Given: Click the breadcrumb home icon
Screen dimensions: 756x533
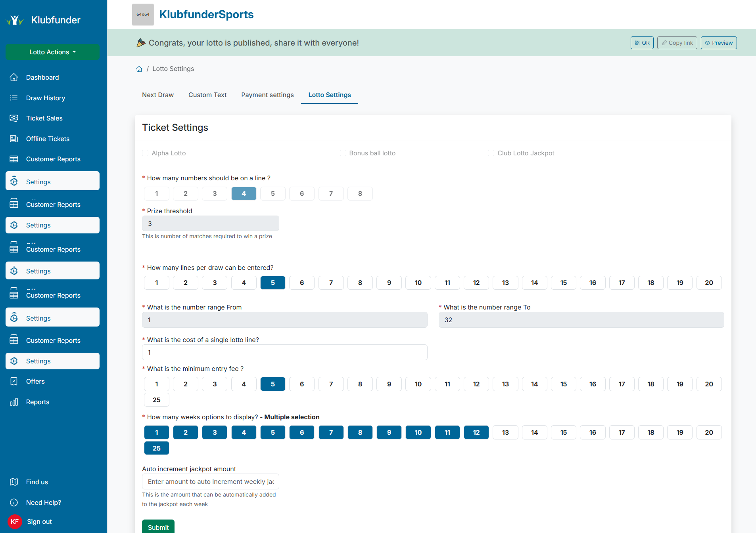Looking at the screenshot, I should [x=139, y=69].
